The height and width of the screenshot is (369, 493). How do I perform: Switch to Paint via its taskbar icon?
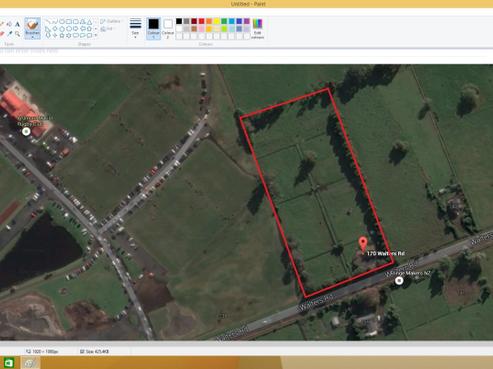[x=31, y=363]
